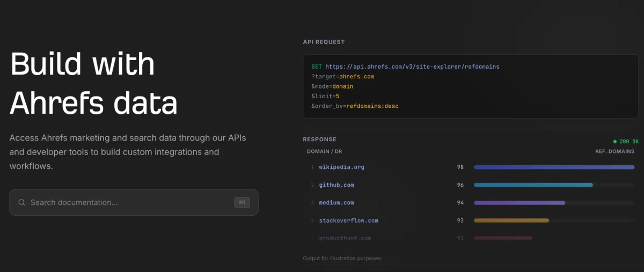The image size is (644, 272).
Task: Click the API REQUEST label
Action: [x=324, y=42]
